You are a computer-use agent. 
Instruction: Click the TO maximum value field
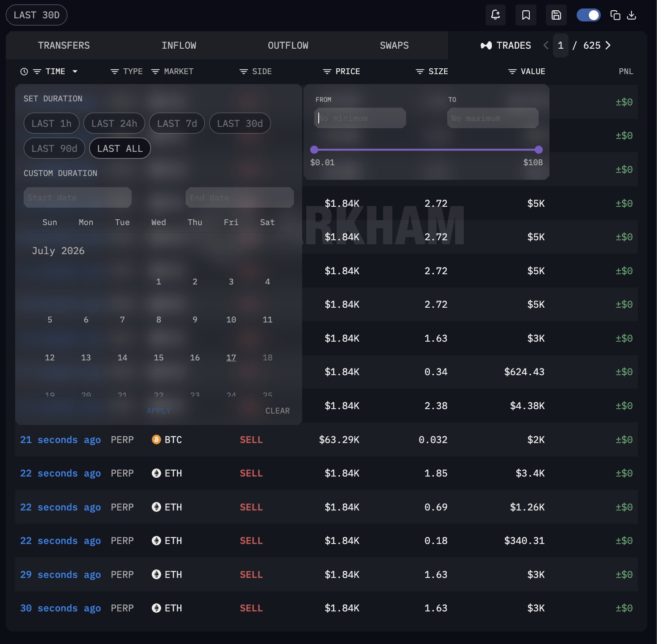pos(493,118)
